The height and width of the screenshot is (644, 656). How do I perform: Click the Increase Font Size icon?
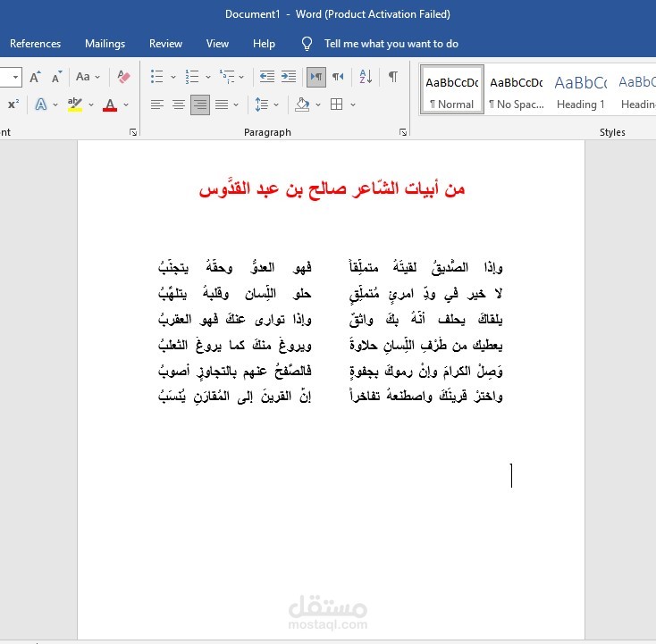pyautogui.click(x=35, y=77)
